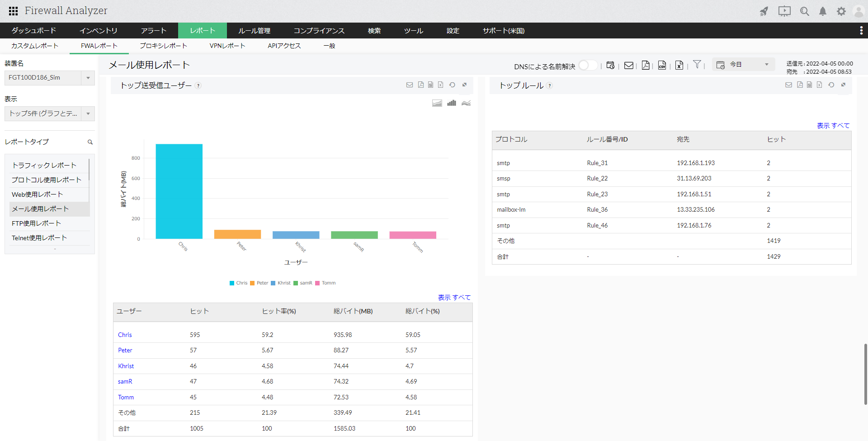Switch to the VPNレポート tab
The height and width of the screenshot is (441, 868).
point(227,46)
